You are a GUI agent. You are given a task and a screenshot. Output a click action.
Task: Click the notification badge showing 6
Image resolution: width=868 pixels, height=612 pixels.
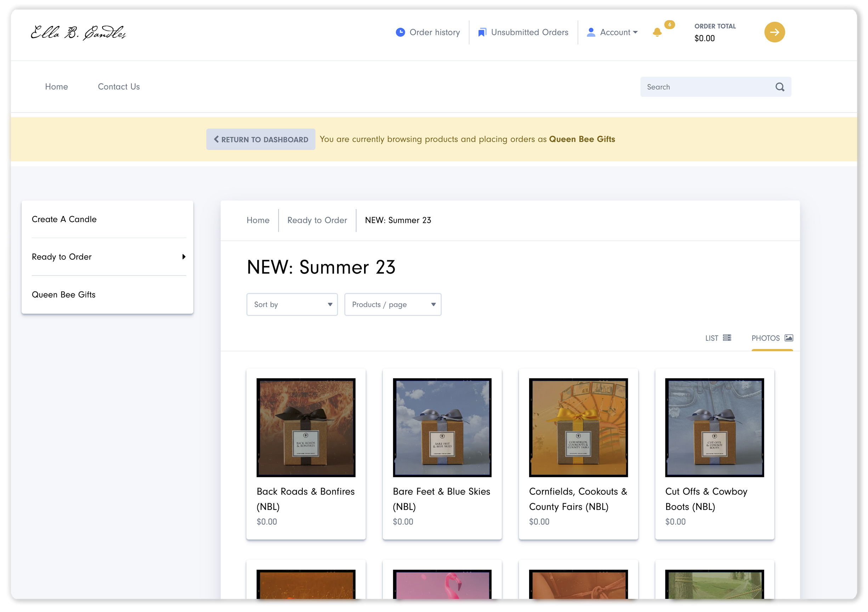pyautogui.click(x=670, y=24)
